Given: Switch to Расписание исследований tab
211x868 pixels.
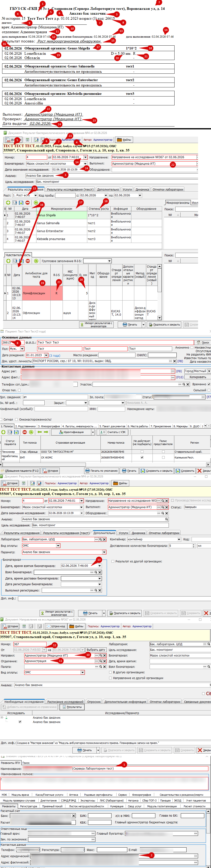Looking at the screenshot, I should click(65, 702).
